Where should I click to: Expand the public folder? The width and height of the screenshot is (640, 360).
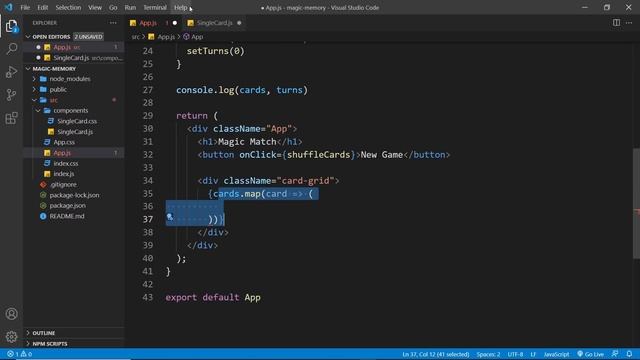coord(35,89)
